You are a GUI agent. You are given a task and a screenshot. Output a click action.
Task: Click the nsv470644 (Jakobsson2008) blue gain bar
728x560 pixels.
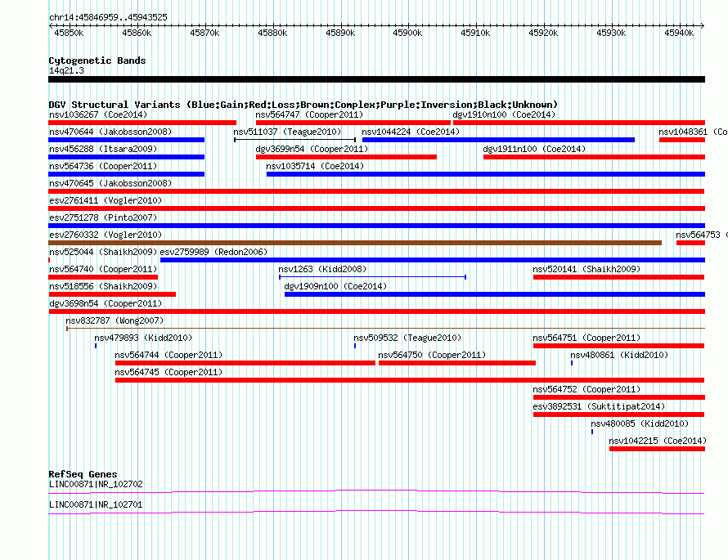[x=126, y=140]
